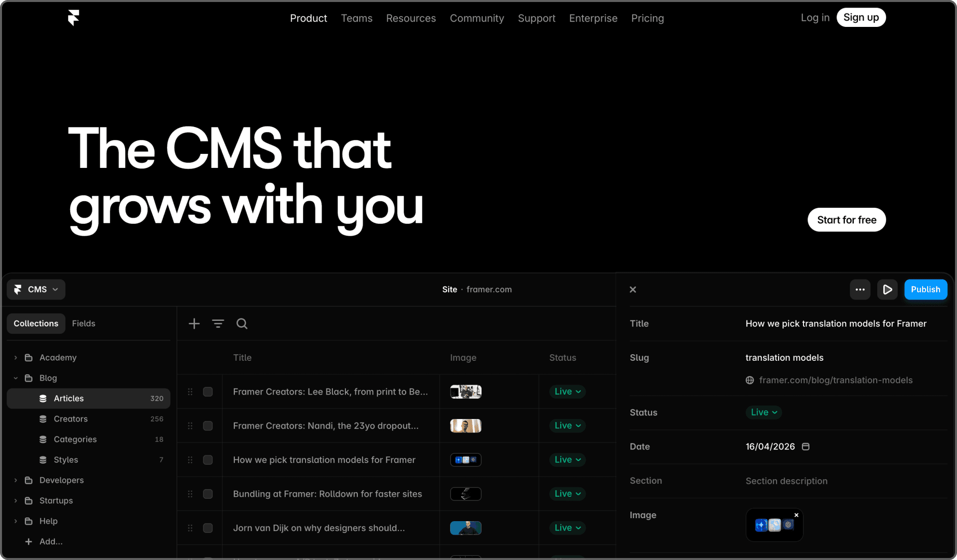This screenshot has height=560, width=957.
Task: Open the Pricing menu item
Action: coord(647,18)
